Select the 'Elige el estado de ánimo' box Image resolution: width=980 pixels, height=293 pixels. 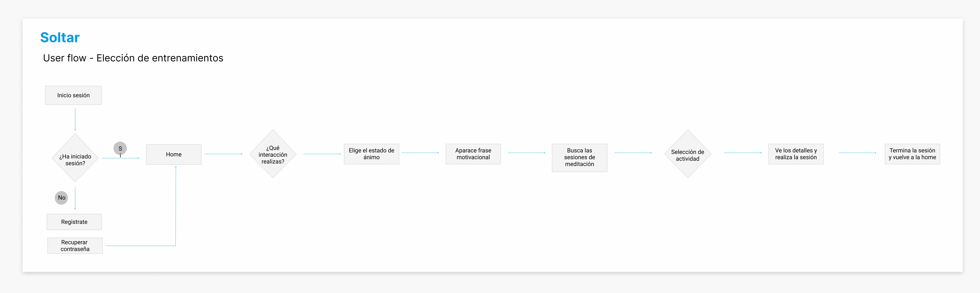[371, 154]
